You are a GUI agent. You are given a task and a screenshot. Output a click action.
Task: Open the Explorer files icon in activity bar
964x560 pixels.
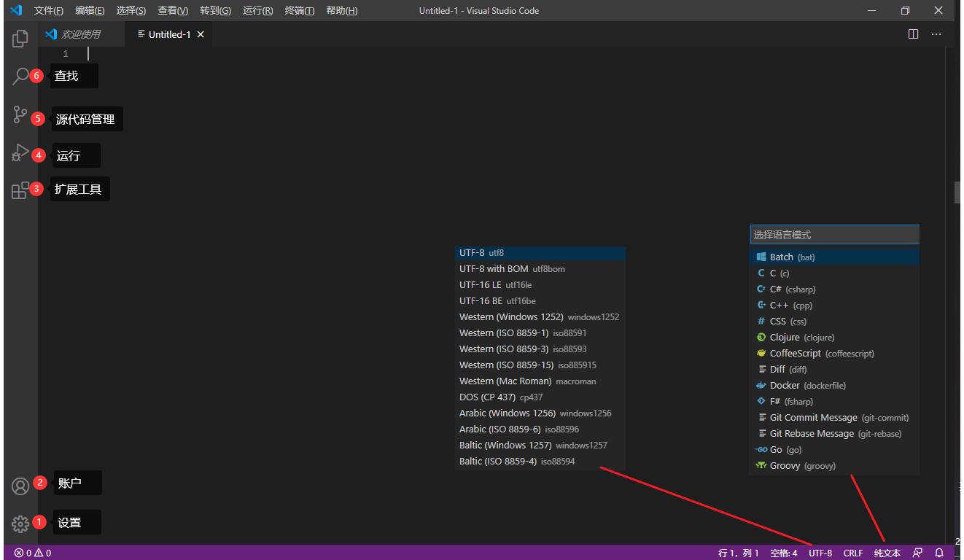coord(20,38)
